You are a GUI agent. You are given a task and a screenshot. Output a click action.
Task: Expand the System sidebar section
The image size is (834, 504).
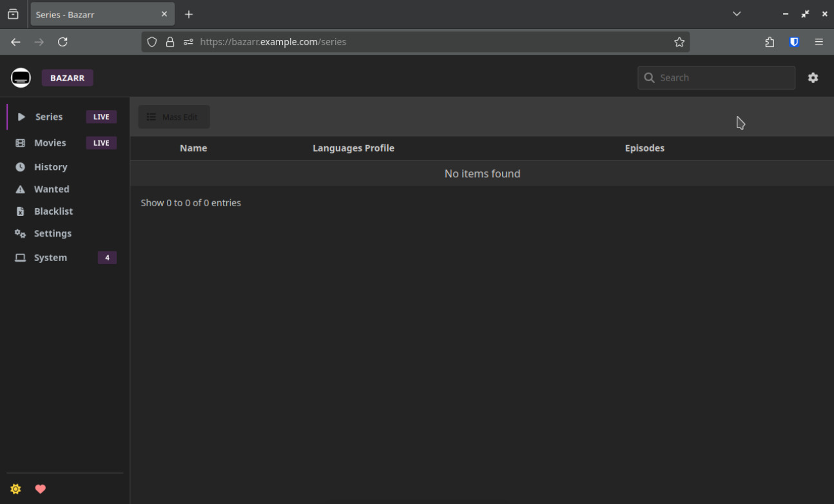click(x=50, y=258)
